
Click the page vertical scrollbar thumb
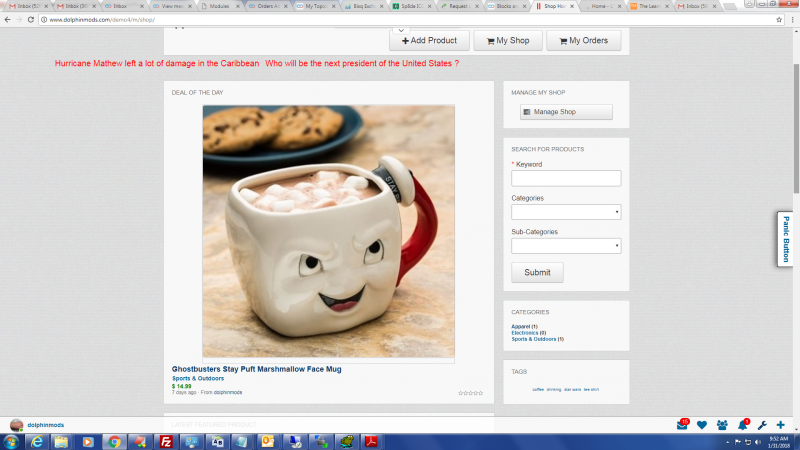pos(796,129)
